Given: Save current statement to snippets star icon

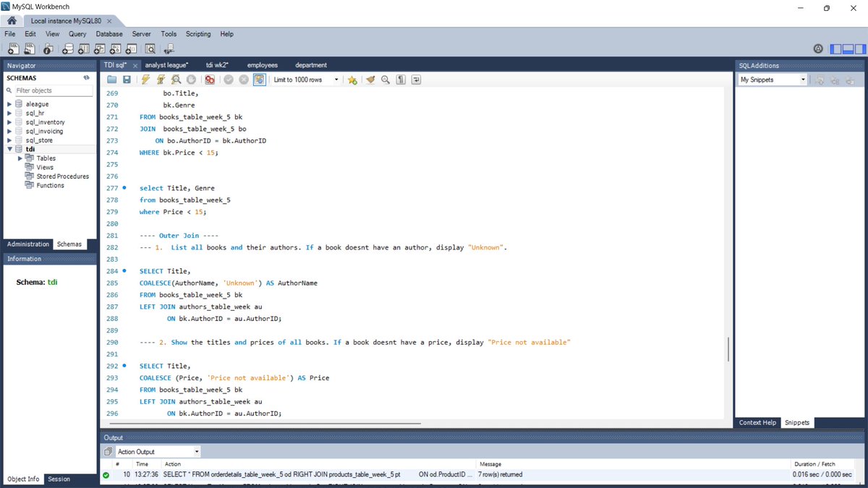Looking at the screenshot, I should (352, 80).
